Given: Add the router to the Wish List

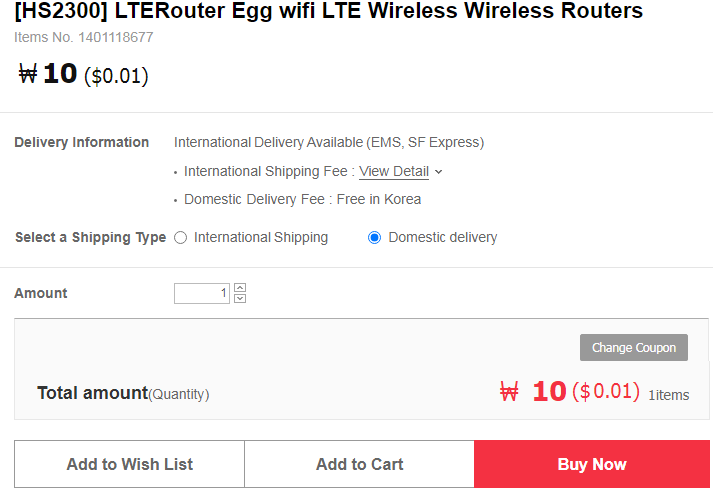Looking at the screenshot, I should [130, 464].
